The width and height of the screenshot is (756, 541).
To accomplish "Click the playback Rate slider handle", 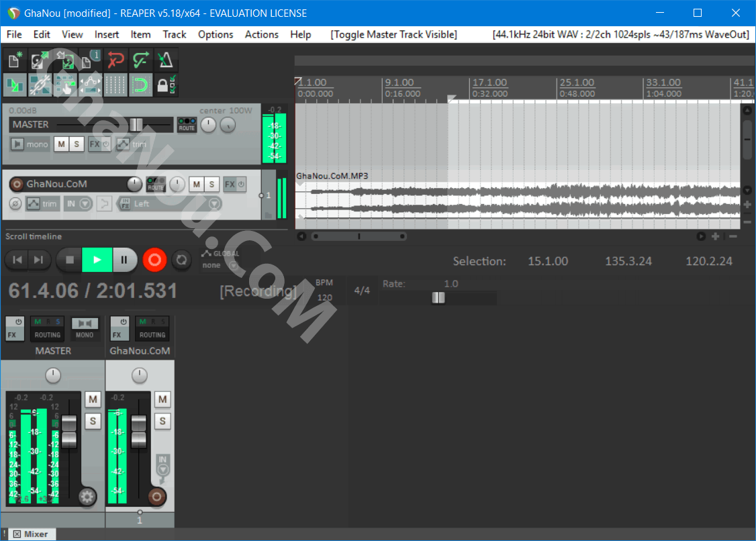I will point(438,297).
